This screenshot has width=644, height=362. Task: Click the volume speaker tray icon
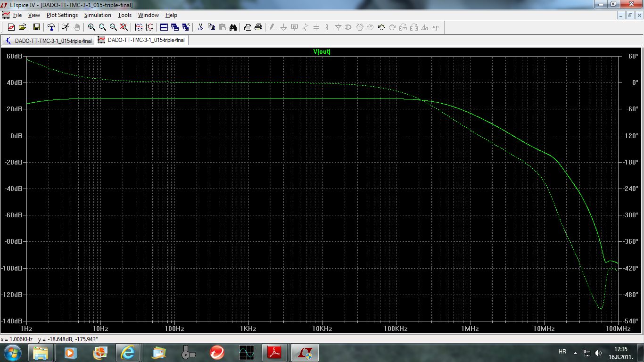(598, 352)
